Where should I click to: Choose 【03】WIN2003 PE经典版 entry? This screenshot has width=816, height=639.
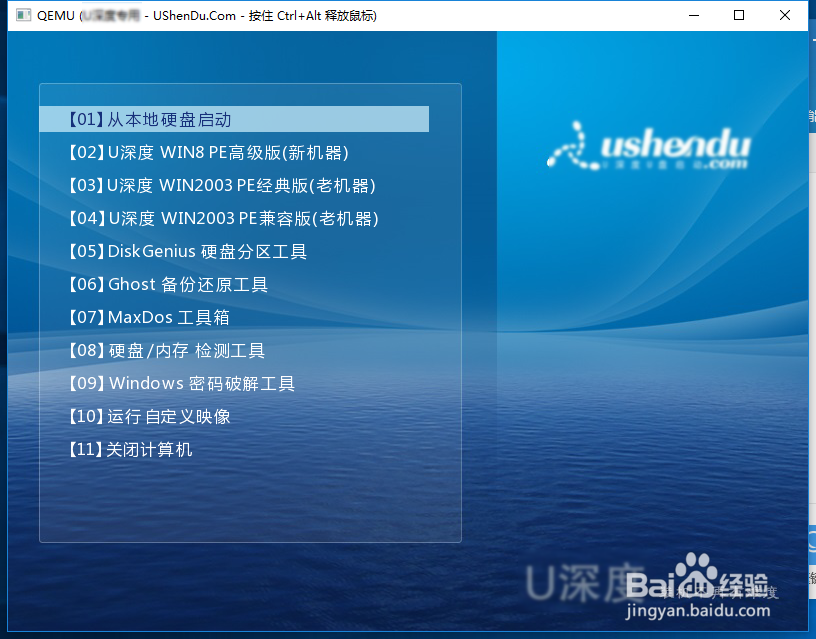coord(222,185)
